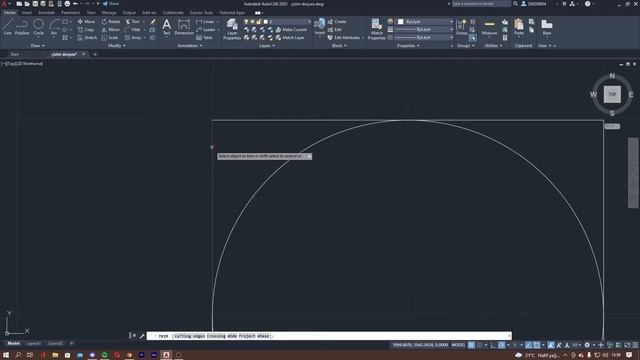This screenshot has width=640, height=360.
Task: Expand the Annotation panel
Action: coord(190,46)
